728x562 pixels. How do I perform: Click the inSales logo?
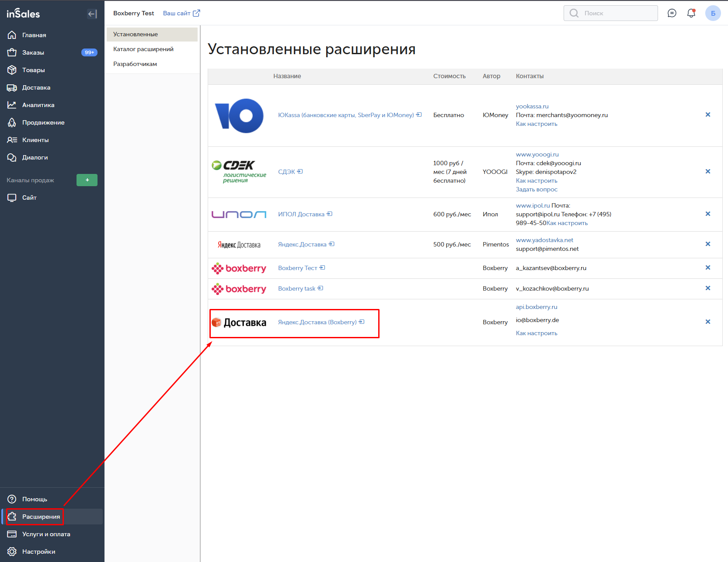pos(23,14)
